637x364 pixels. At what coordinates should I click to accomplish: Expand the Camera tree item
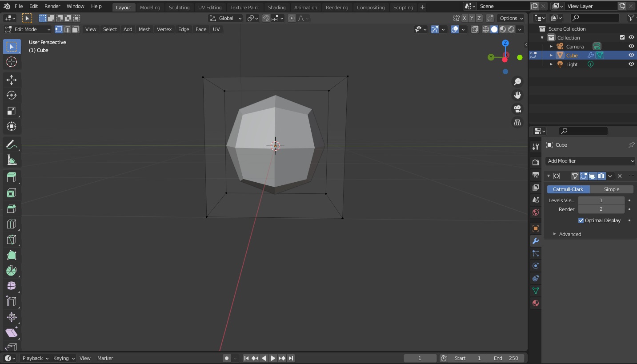pos(551,46)
